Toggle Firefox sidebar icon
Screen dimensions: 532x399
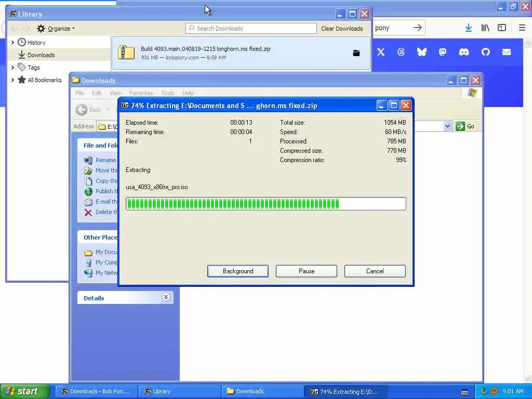point(502,28)
